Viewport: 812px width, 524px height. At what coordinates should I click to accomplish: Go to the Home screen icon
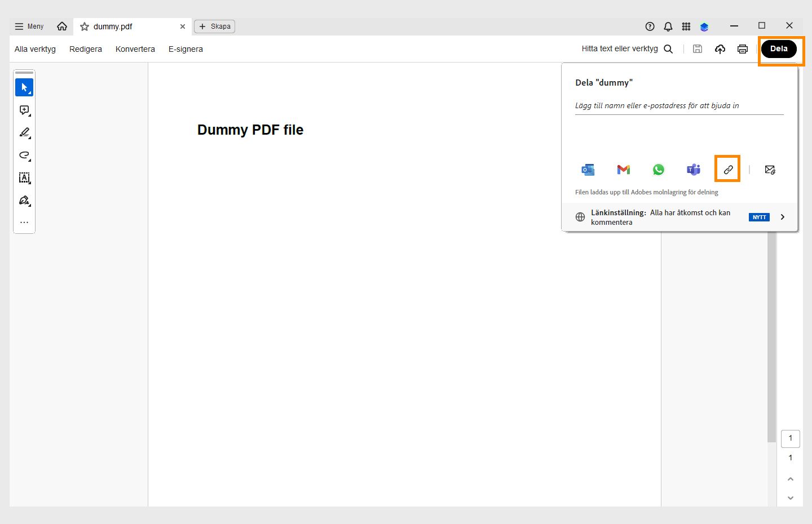tap(62, 26)
